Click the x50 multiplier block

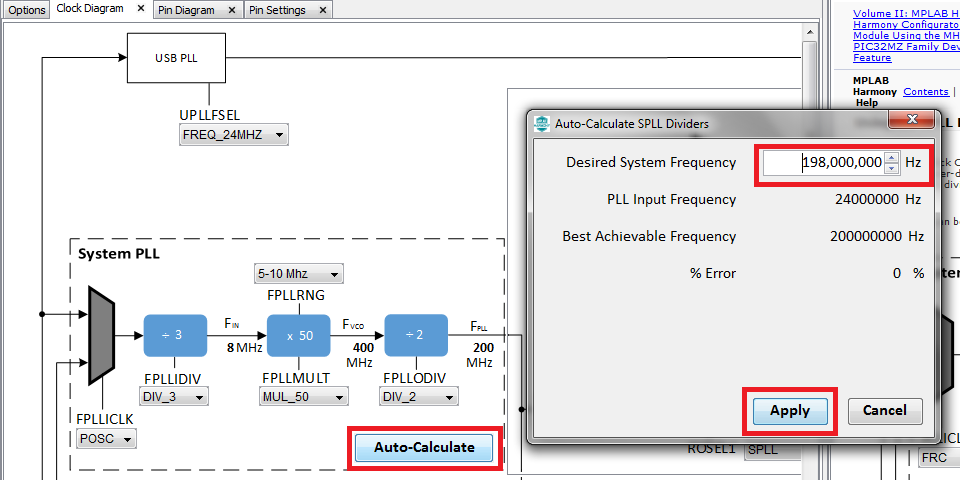click(x=298, y=335)
